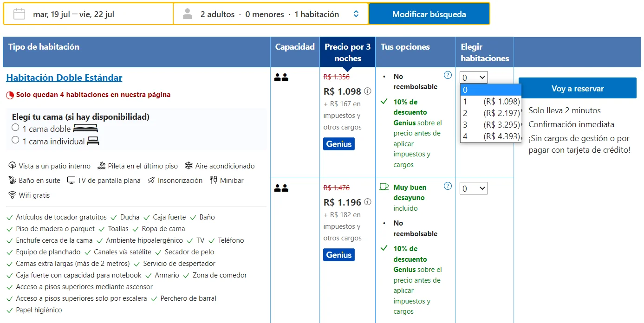The image size is (644, 323).
Task: Click the double bed icon
Action: point(86,129)
